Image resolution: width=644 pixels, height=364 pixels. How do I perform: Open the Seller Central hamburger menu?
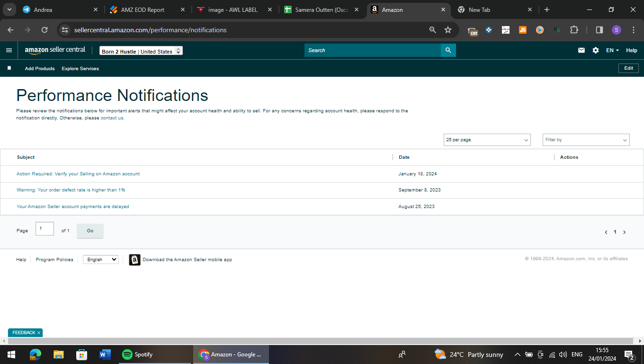pos(9,50)
